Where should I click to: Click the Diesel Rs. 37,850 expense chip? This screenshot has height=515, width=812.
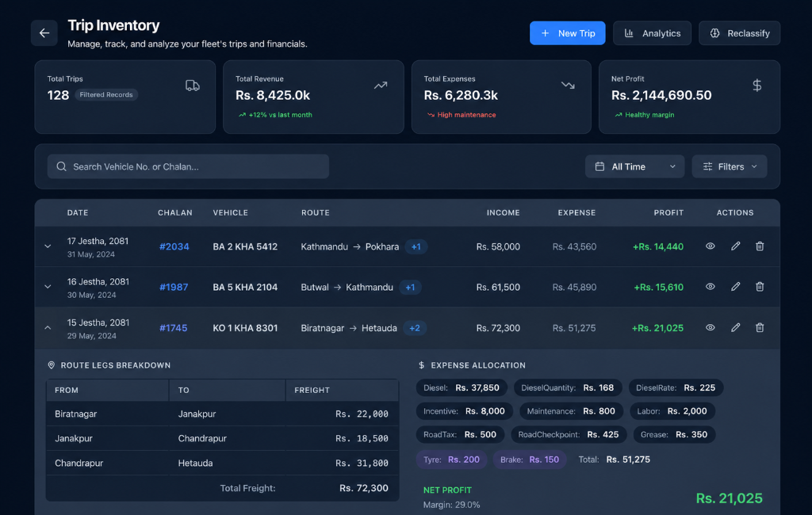[x=462, y=387]
